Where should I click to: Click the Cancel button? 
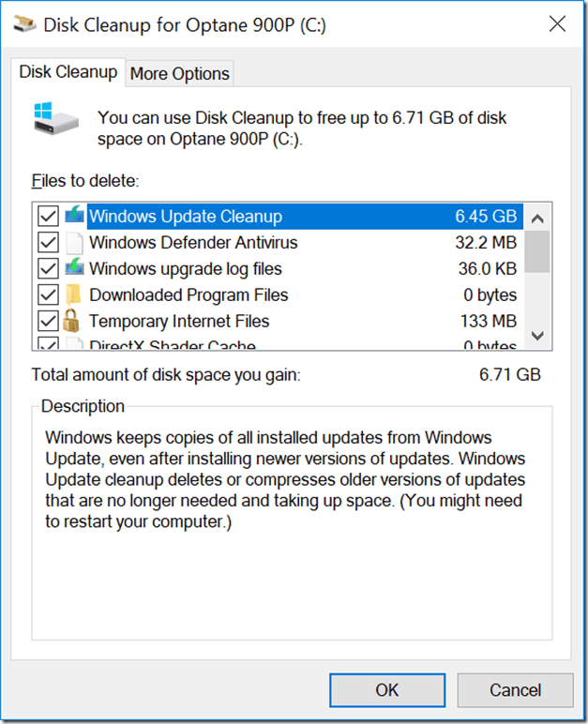pos(515,690)
